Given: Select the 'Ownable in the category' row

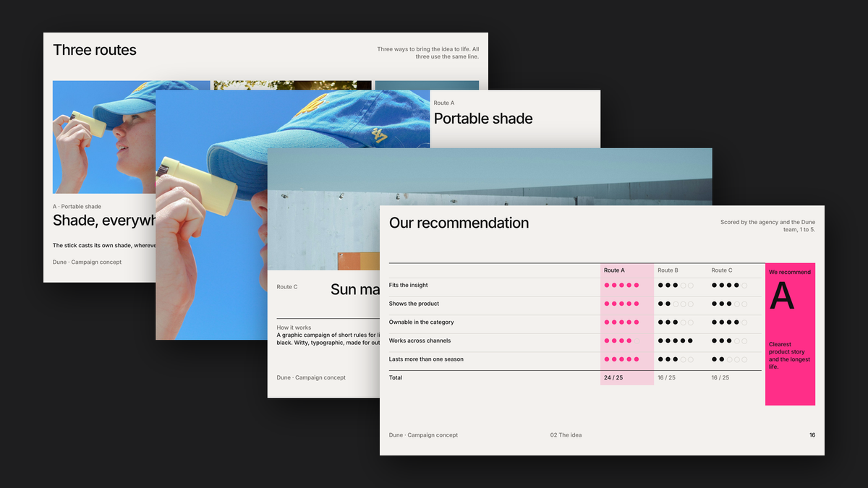Looking at the screenshot, I should 575,322.
